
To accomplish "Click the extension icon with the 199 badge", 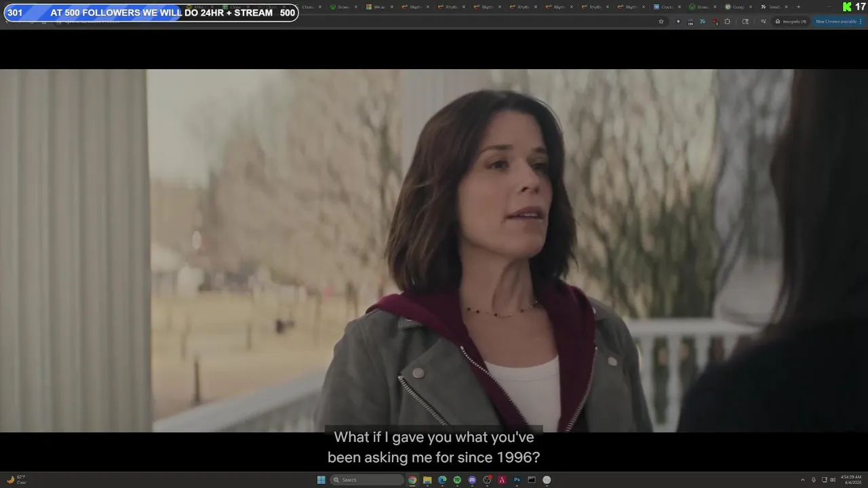I will (690, 22).
